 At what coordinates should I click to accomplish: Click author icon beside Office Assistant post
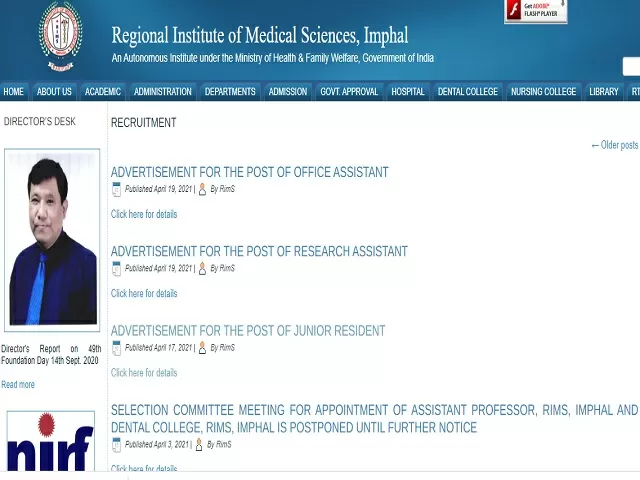(x=202, y=189)
